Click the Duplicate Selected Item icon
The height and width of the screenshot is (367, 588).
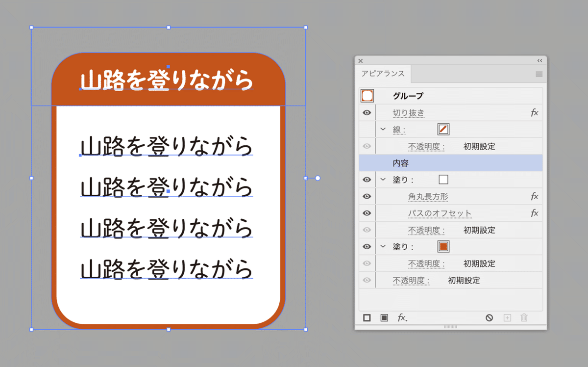(507, 318)
